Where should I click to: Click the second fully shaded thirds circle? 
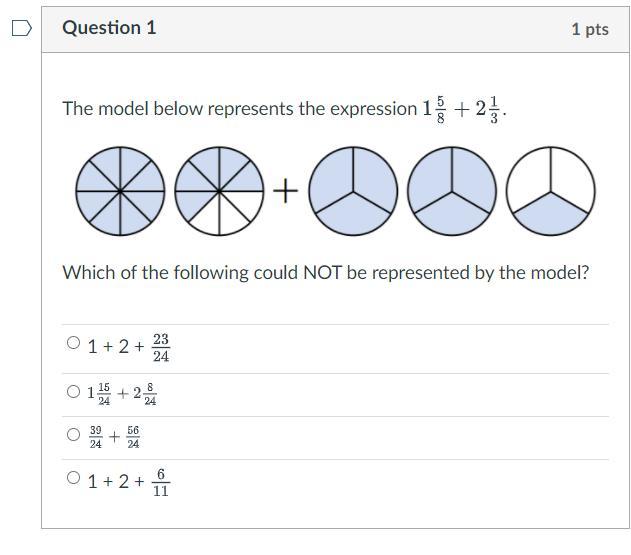[x=452, y=190]
